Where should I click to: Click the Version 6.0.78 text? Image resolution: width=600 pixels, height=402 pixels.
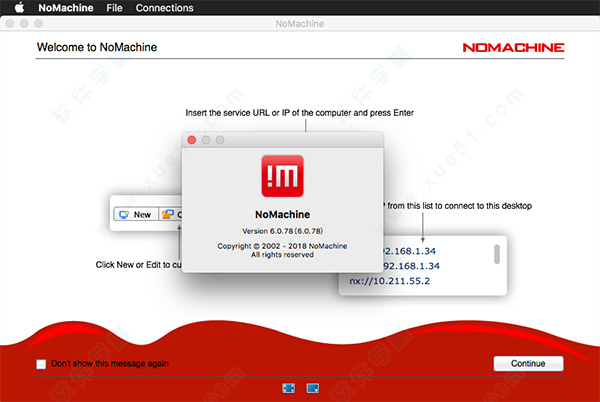click(x=282, y=231)
